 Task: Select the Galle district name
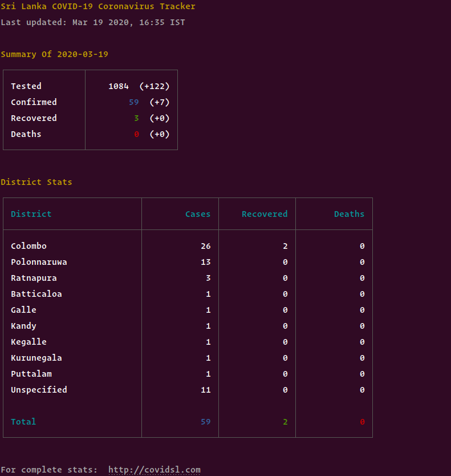point(23,310)
